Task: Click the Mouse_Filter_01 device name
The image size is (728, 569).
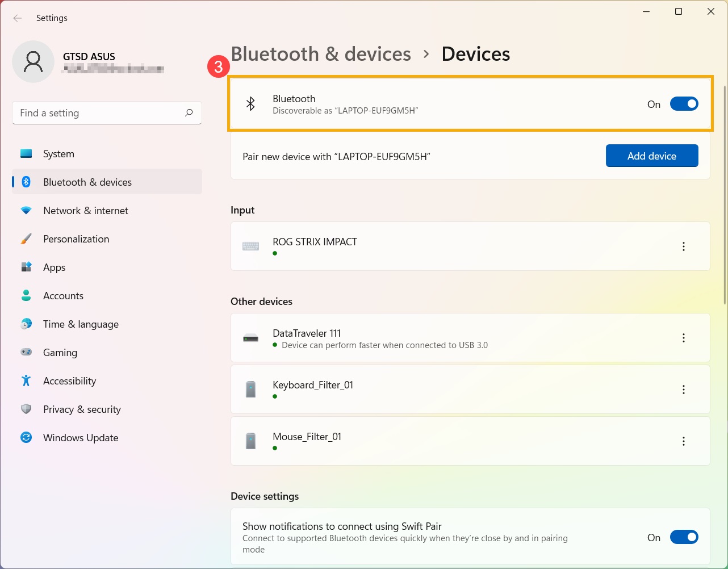Action: coord(307,437)
